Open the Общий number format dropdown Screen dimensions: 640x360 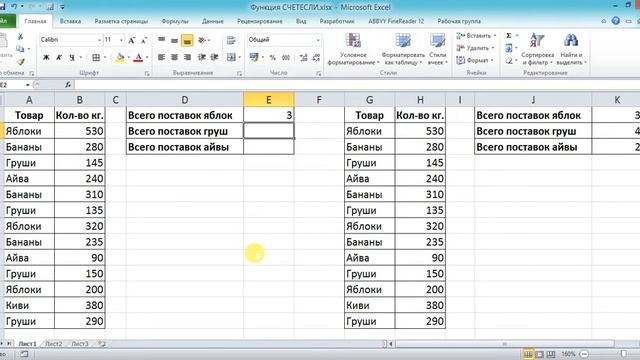pos(318,40)
